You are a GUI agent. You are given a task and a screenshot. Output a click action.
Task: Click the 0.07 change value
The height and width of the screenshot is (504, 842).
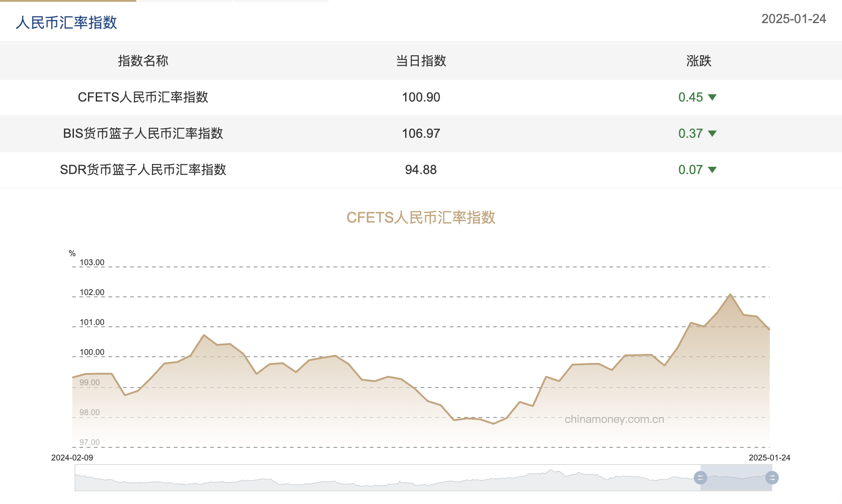(x=690, y=170)
